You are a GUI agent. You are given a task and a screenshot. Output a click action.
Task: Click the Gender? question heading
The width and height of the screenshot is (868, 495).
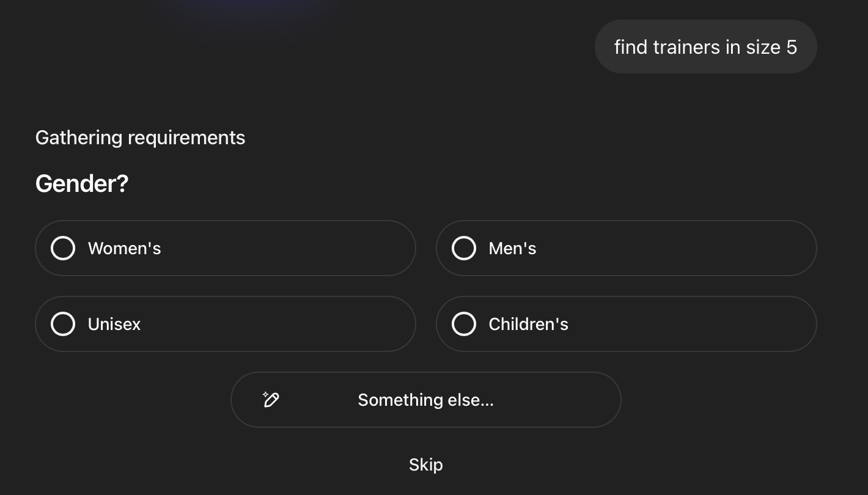82,183
